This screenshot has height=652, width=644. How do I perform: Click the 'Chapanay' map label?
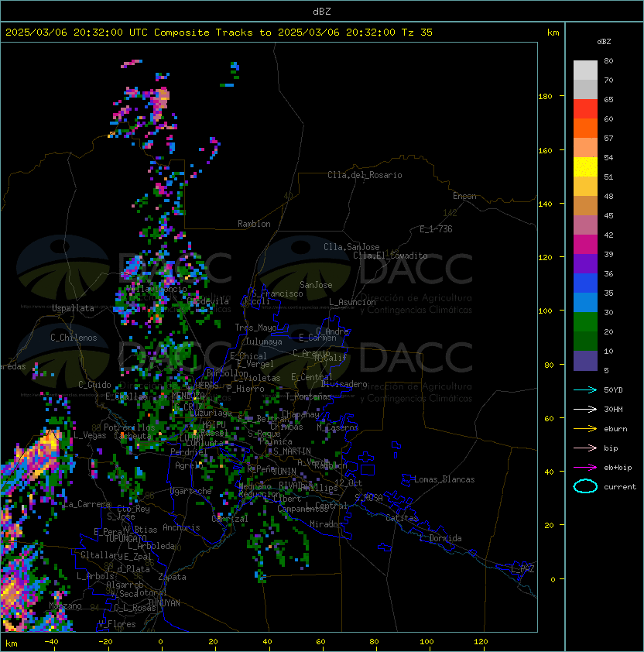point(300,414)
